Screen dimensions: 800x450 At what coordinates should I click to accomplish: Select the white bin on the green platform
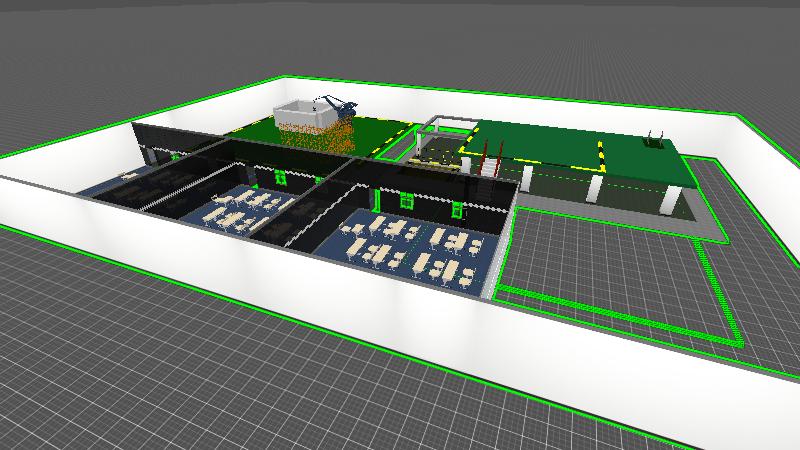tap(301, 113)
